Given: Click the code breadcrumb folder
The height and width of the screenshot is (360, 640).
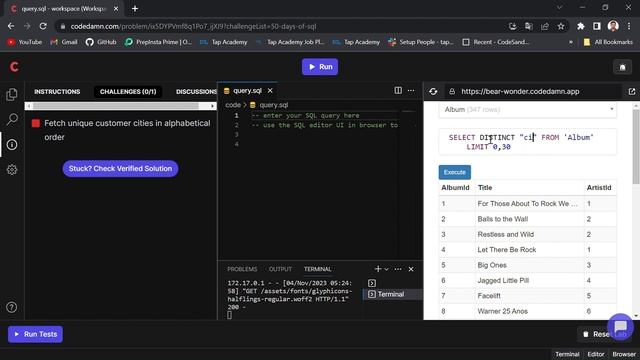Looking at the screenshot, I should [233, 105].
